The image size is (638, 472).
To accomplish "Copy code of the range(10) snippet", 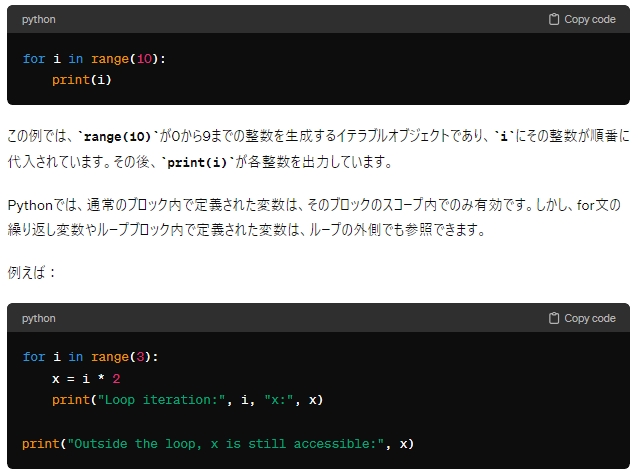I will click(x=582, y=19).
